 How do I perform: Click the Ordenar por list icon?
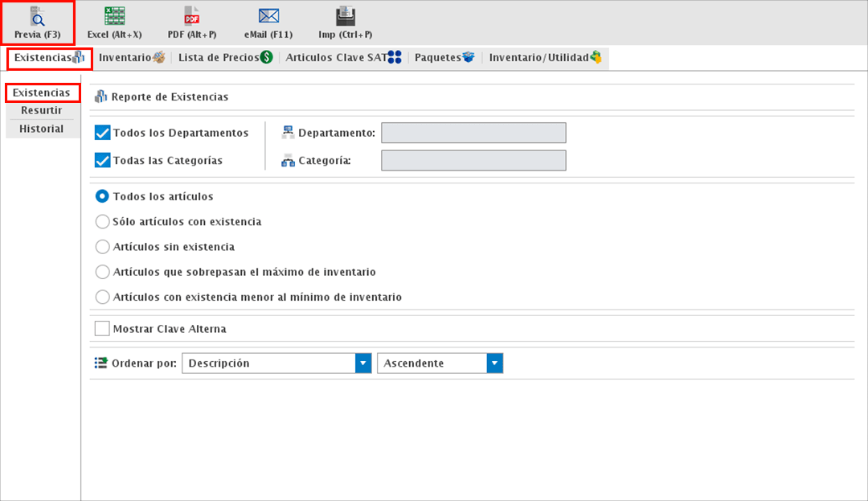point(102,363)
